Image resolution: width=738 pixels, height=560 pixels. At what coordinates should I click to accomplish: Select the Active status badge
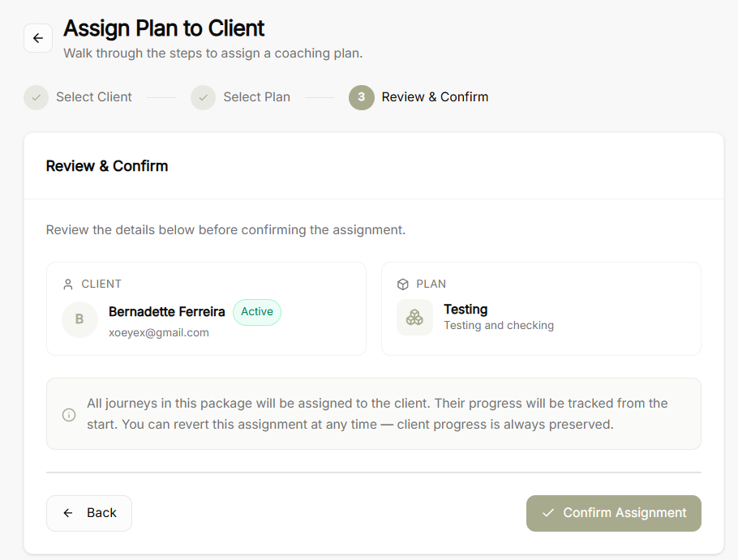257,312
